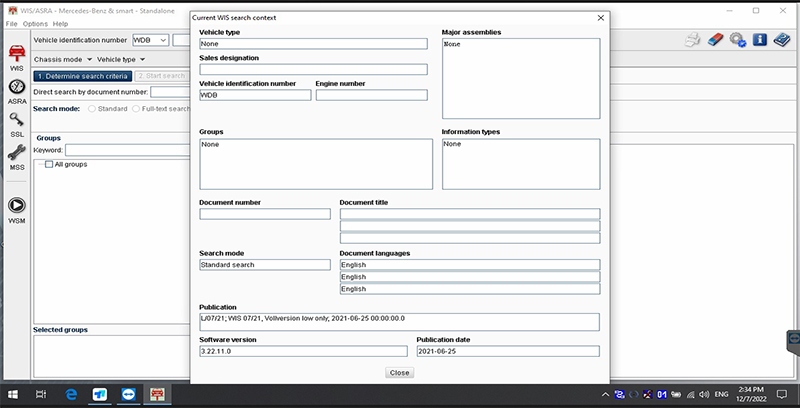Image resolution: width=800 pixels, height=408 pixels.
Task: Select Full-text search radio
Action: click(x=136, y=109)
